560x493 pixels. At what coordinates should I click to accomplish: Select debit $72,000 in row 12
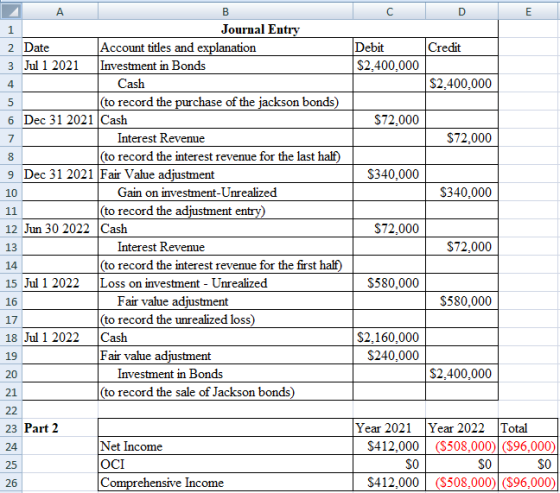click(389, 229)
